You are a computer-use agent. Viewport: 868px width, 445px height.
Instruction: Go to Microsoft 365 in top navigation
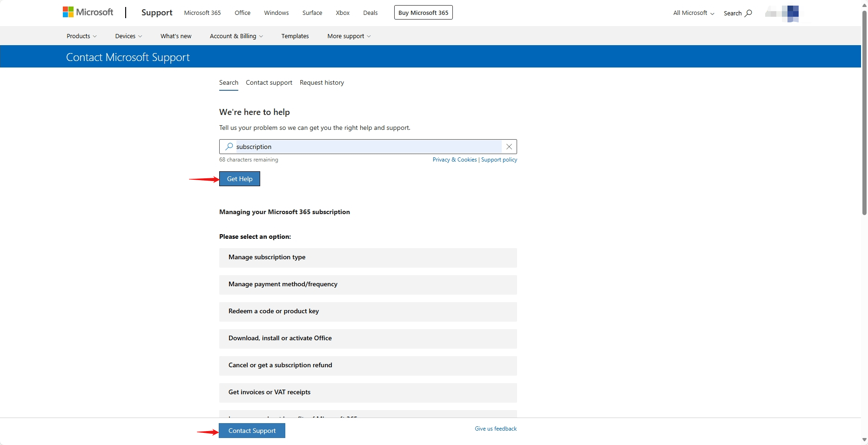tap(202, 13)
